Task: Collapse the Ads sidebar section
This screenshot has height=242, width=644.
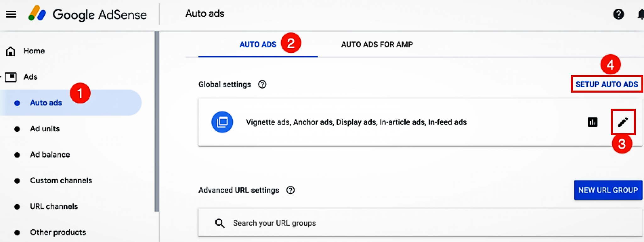Action: [1, 77]
